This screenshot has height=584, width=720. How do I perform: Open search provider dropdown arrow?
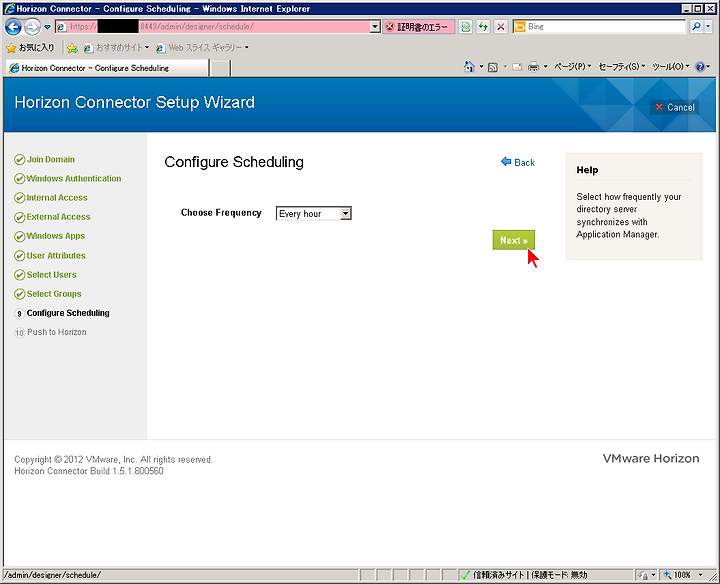(708, 27)
